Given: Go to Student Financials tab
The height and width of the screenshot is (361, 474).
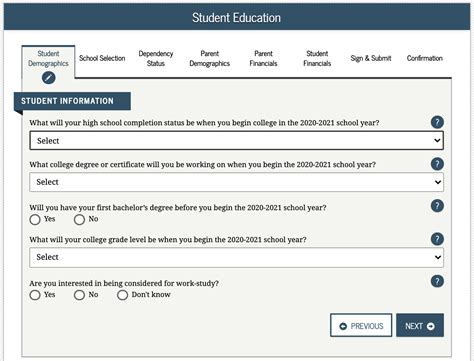Looking at the screenshot, I should tap(317, 58).
